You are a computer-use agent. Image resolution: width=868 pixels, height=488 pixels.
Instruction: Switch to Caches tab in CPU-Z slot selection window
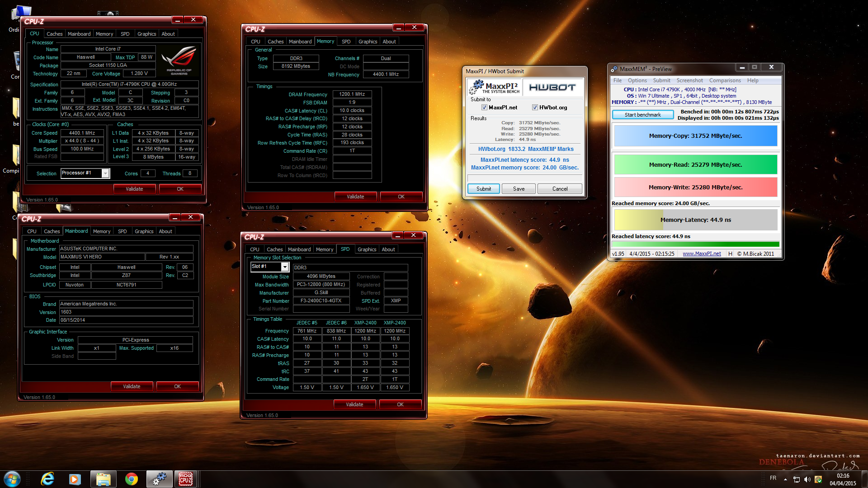(274, 249)
